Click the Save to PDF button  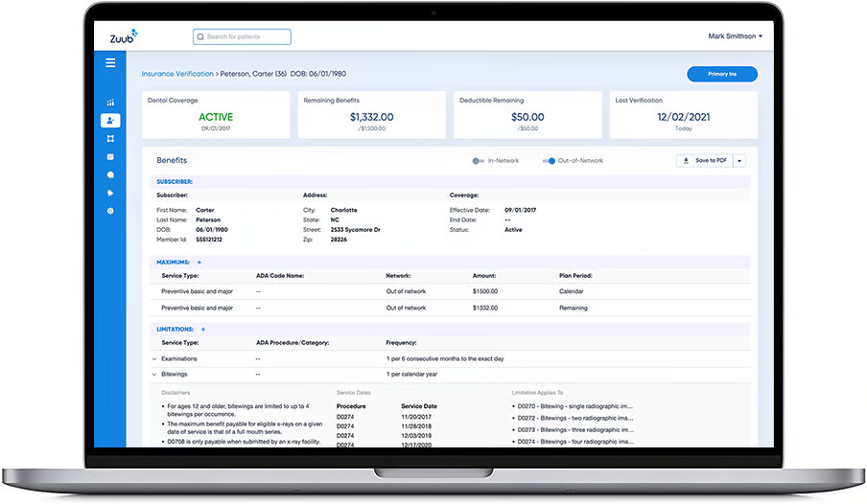pyautogui.click(x=705, y=161)
